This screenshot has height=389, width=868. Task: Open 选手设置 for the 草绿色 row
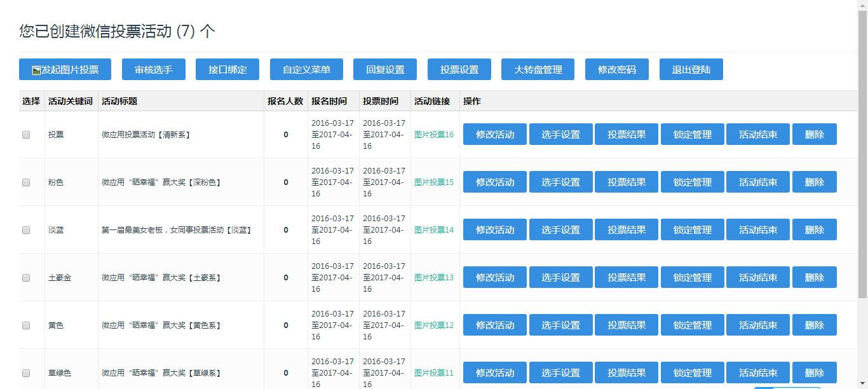[561, 372]
